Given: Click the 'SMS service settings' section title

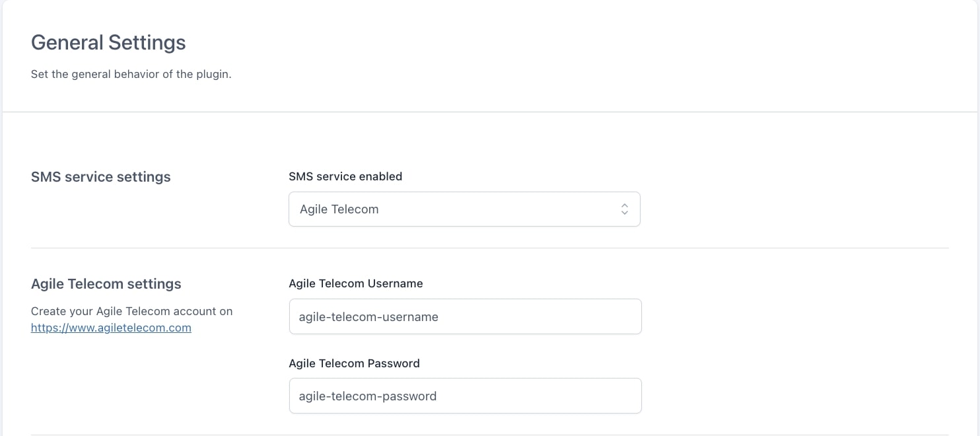Looking at the screenshot, I should pos(101,177).
